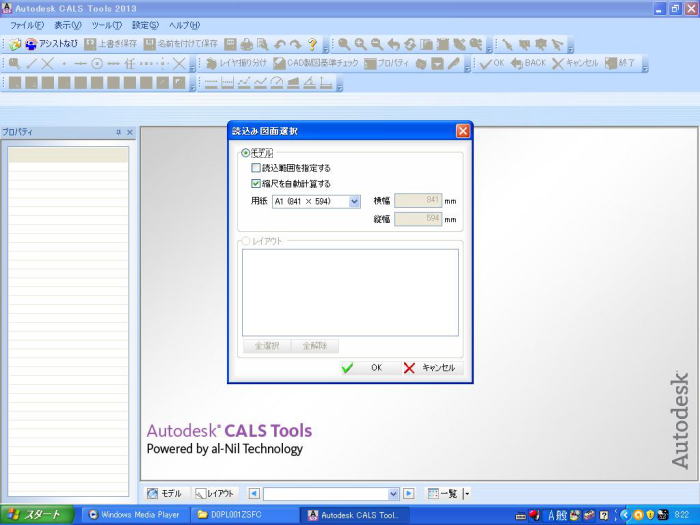Click the next layout right arrow button

pos(408,494)
